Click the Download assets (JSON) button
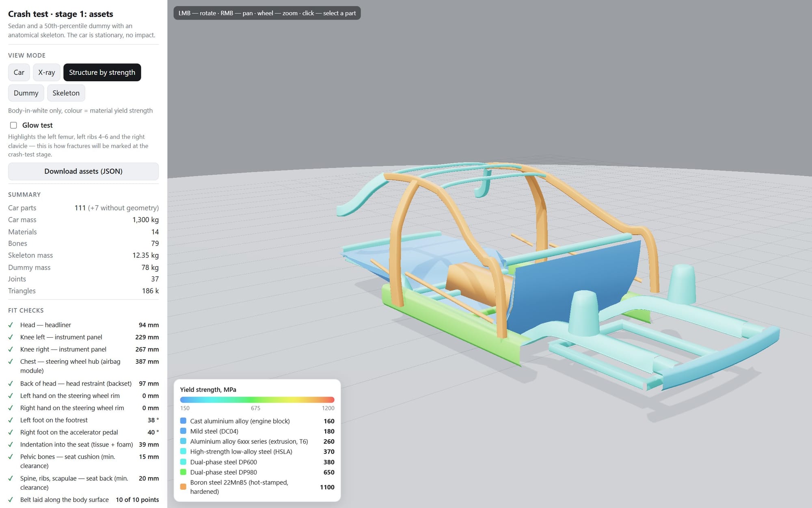812x508 pixels. (x=83, y=172)
